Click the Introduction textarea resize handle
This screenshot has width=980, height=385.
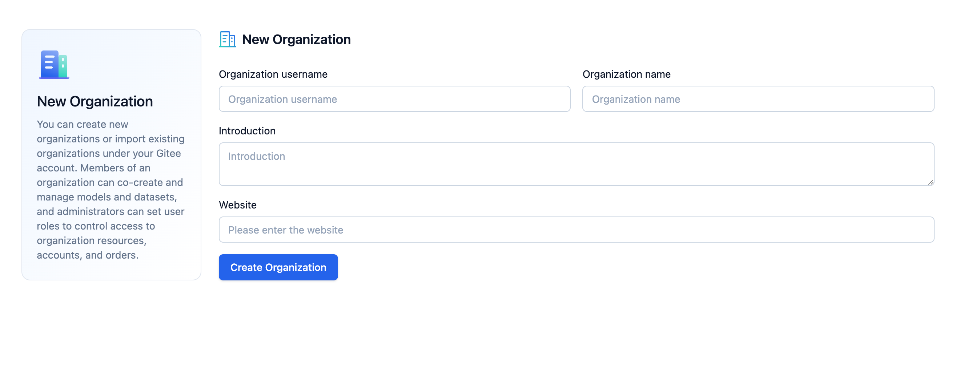(x=930, y=182)
